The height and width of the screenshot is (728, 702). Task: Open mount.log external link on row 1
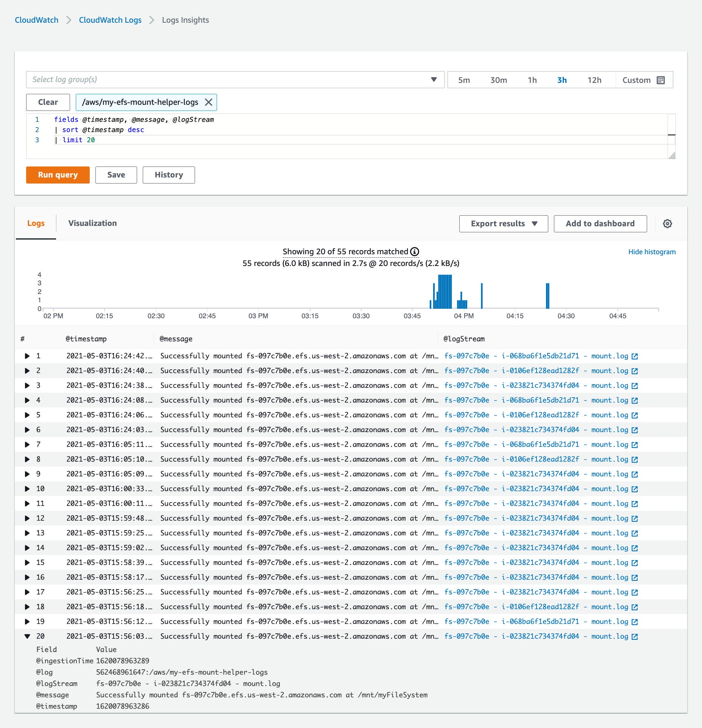tap(635, 356)
